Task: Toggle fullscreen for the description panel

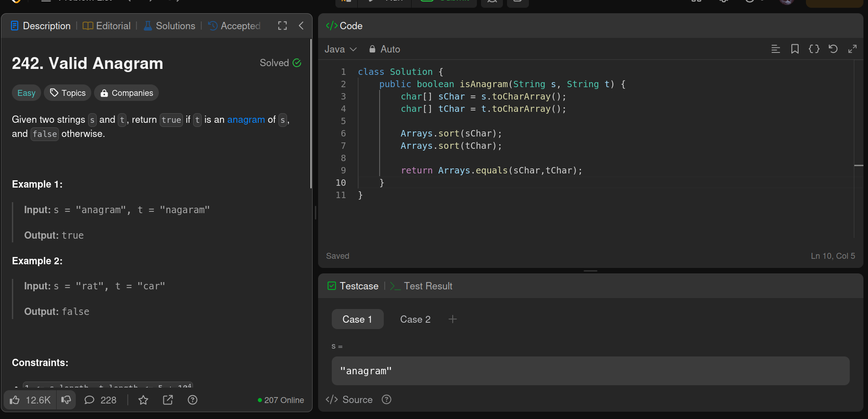Action: click(282, 26)
